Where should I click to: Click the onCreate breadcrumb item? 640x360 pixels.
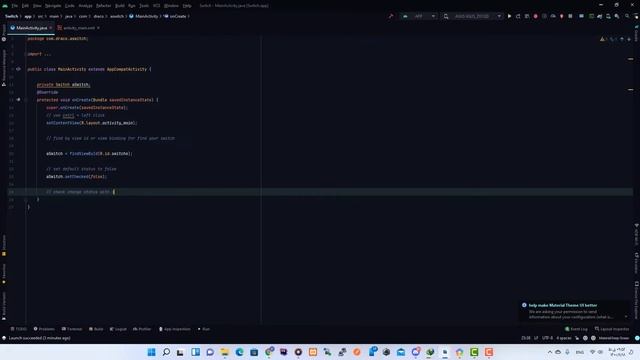pyautogui.click(x=176, y=16)
